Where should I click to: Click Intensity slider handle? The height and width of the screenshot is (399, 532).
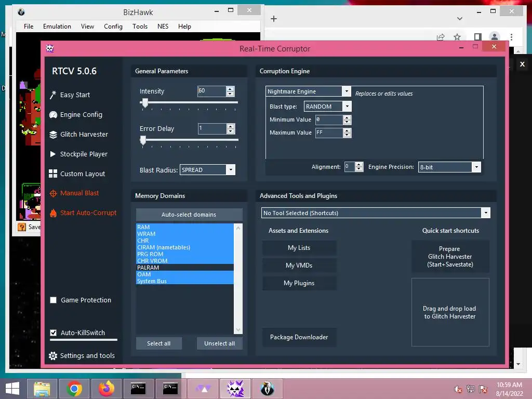coord(145,103)
